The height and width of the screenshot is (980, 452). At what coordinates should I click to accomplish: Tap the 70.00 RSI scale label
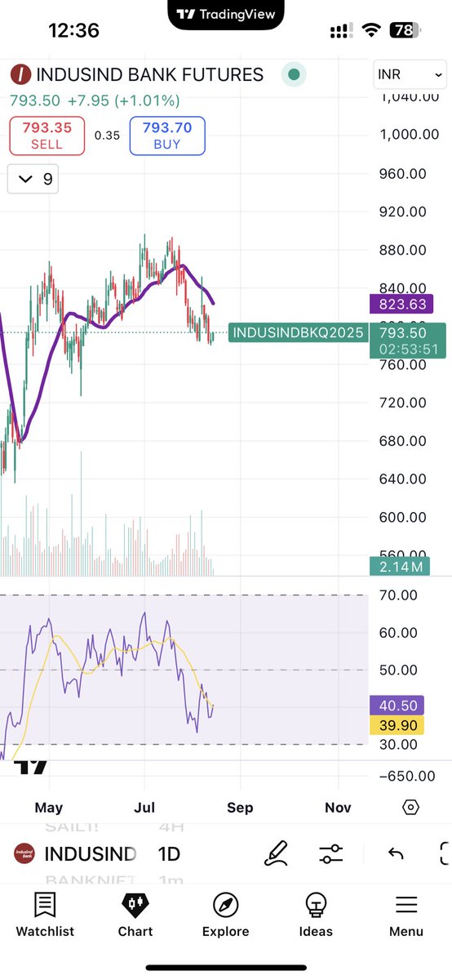(399, 595)
